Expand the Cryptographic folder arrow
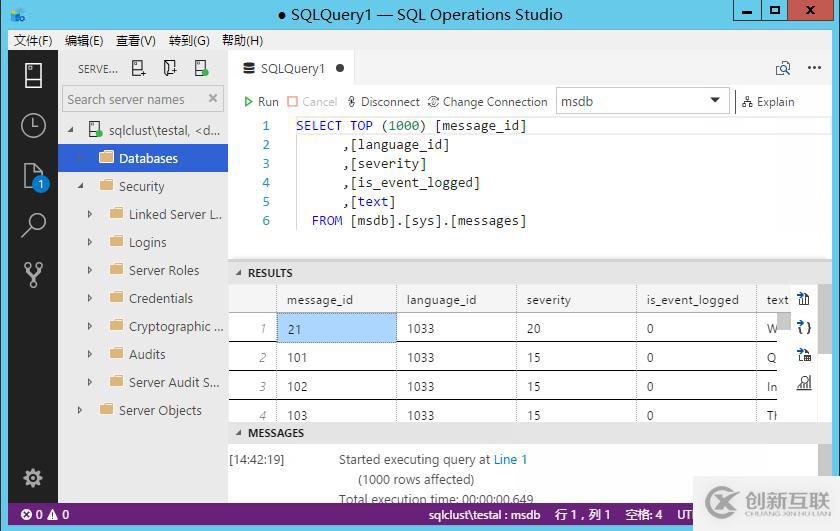The width and height of the screenshot is (840, 531). click(89, 326)
